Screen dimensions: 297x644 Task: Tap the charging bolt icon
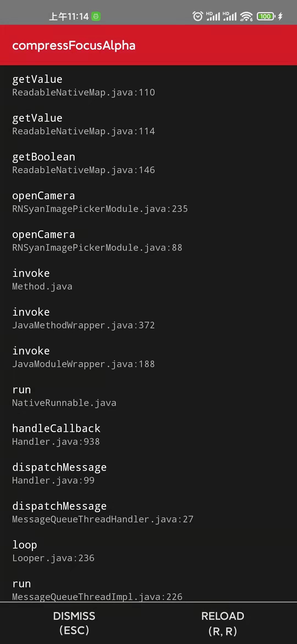[280, 17]
